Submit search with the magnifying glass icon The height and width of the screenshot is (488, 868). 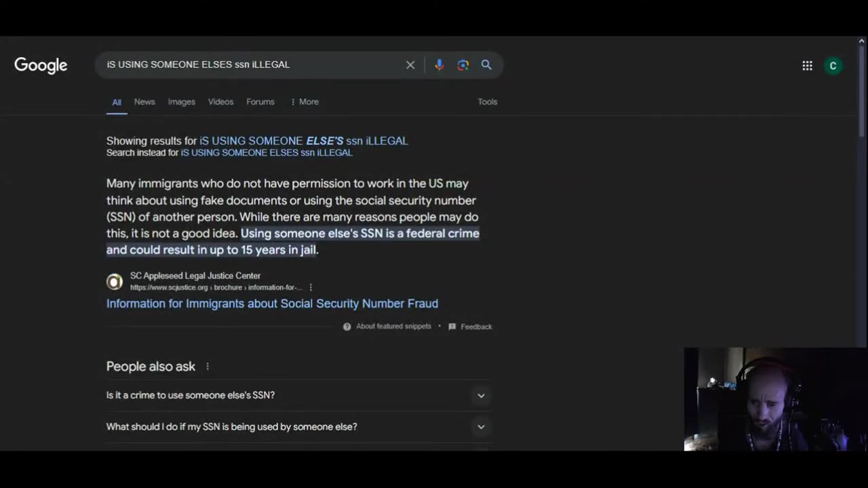click(x=486, y=65)
